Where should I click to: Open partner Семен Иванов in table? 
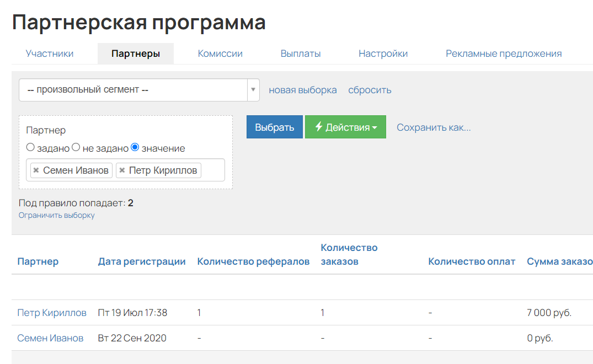pos(50,338)
